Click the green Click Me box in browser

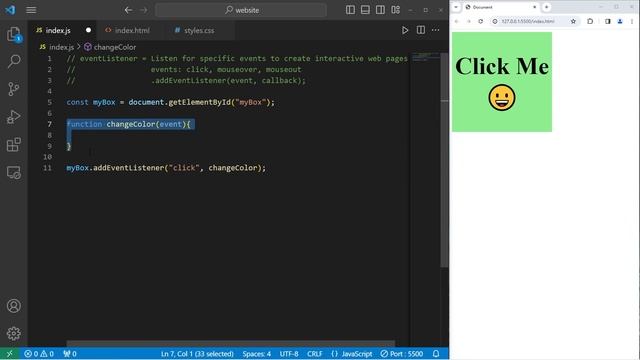pos(502,82)
